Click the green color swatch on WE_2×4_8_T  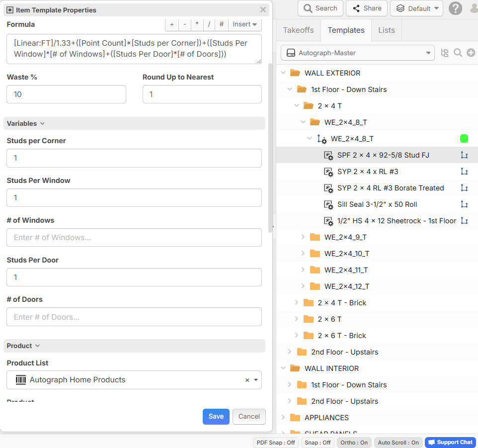pos(464,139)
